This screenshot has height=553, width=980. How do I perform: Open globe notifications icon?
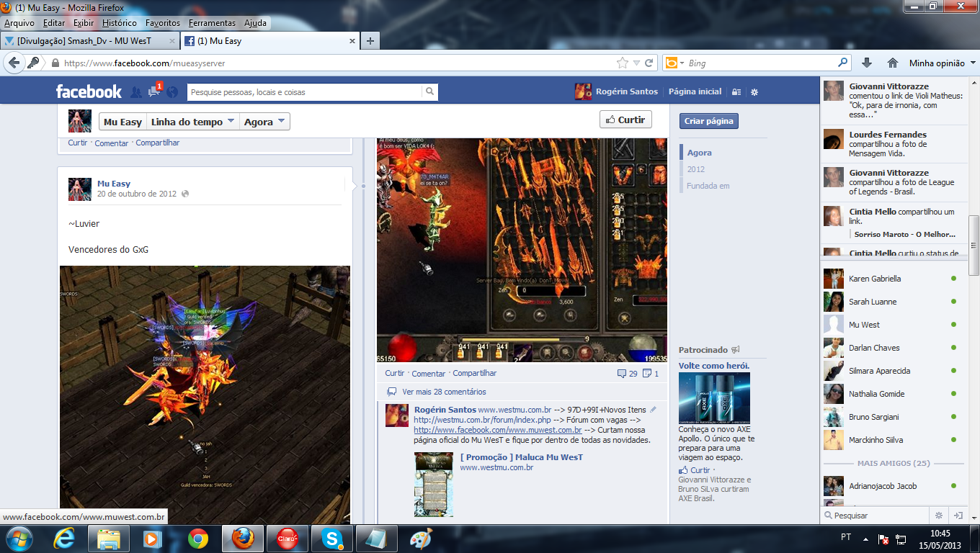tap(171, 92)
